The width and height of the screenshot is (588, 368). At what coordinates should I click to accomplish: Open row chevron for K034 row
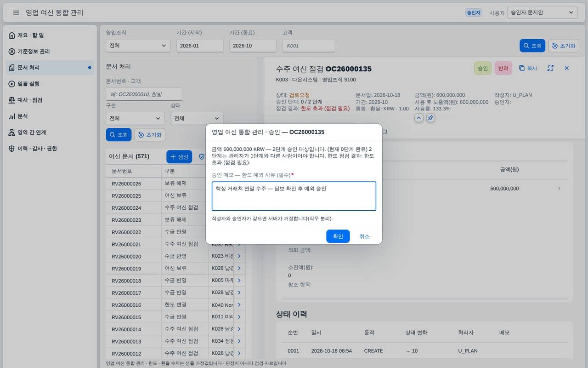tap(239, 341)
